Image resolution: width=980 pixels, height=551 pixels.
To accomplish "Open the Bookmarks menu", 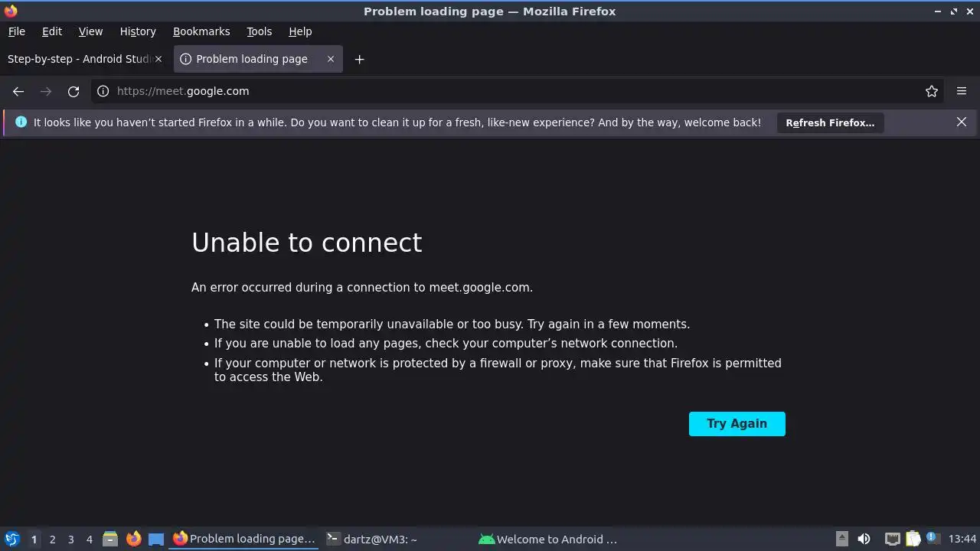I will (x=201, y=31).
